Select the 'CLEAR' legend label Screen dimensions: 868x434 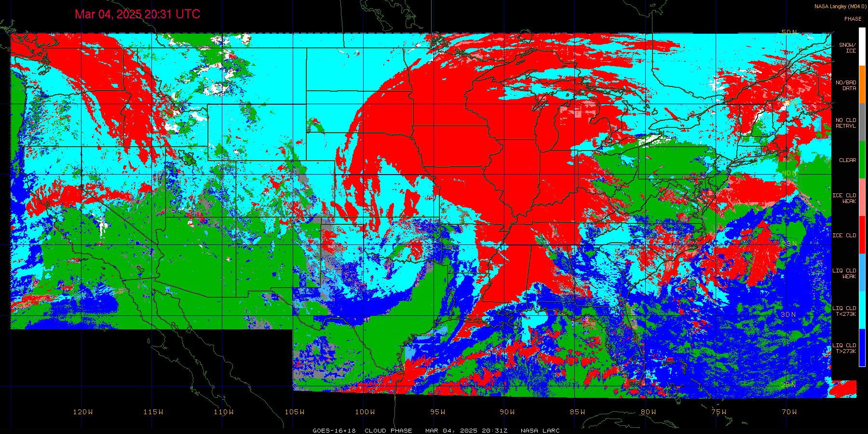coord(847,160)
